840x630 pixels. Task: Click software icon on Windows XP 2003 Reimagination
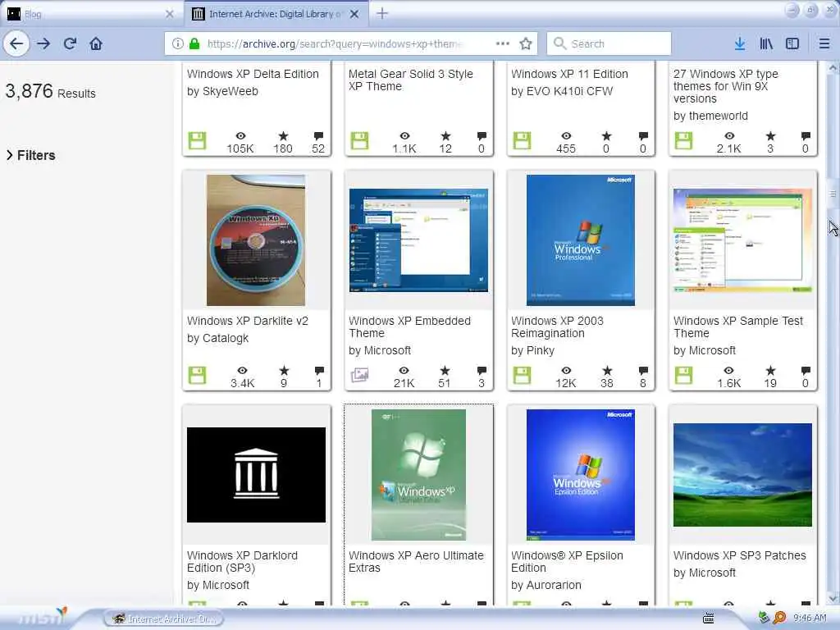click(522, 375)
